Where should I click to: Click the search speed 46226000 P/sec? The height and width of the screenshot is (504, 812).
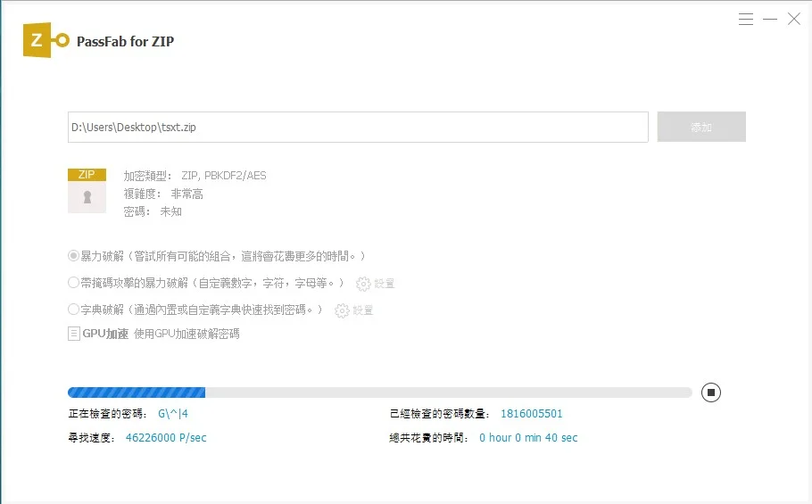click(166, 438)
